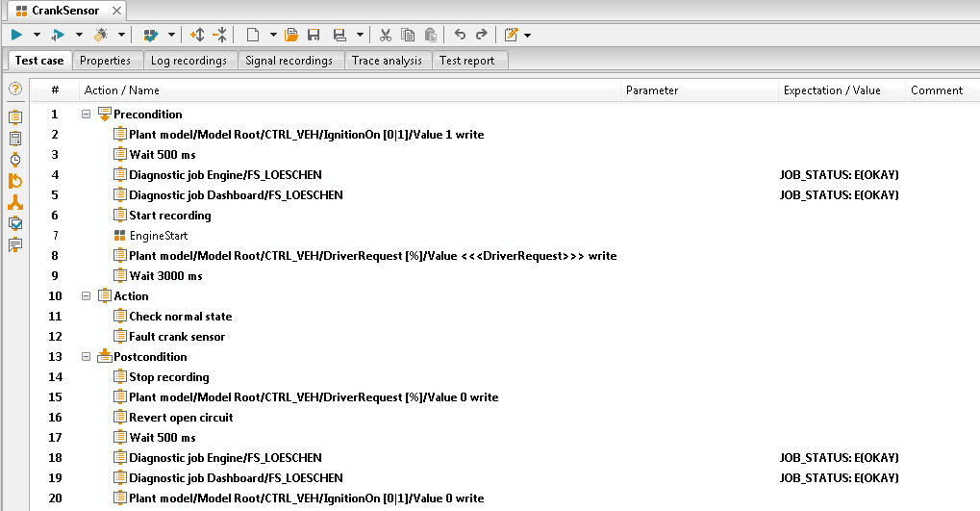Click the cut scissors icon

(386, 35)
